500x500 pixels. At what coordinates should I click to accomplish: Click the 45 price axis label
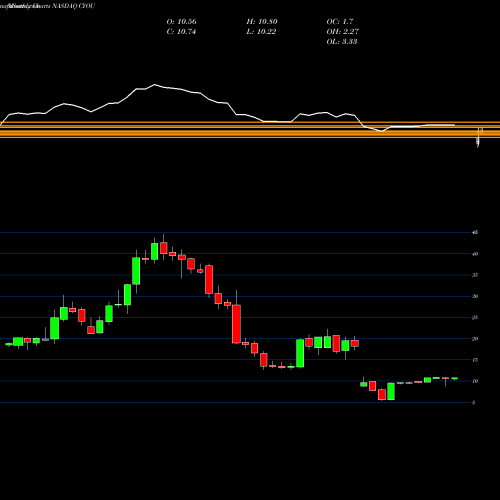(x=475, y=232)
